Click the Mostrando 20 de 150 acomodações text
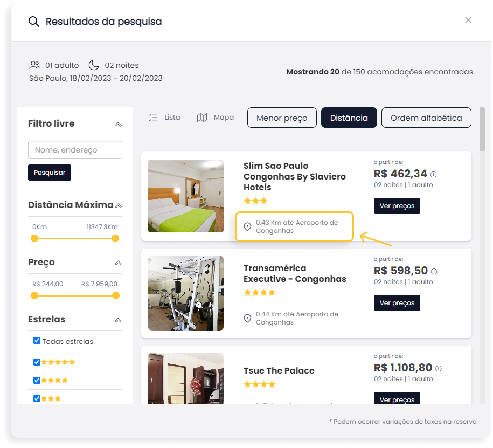 pyautogui.click(x=379, y=72)
